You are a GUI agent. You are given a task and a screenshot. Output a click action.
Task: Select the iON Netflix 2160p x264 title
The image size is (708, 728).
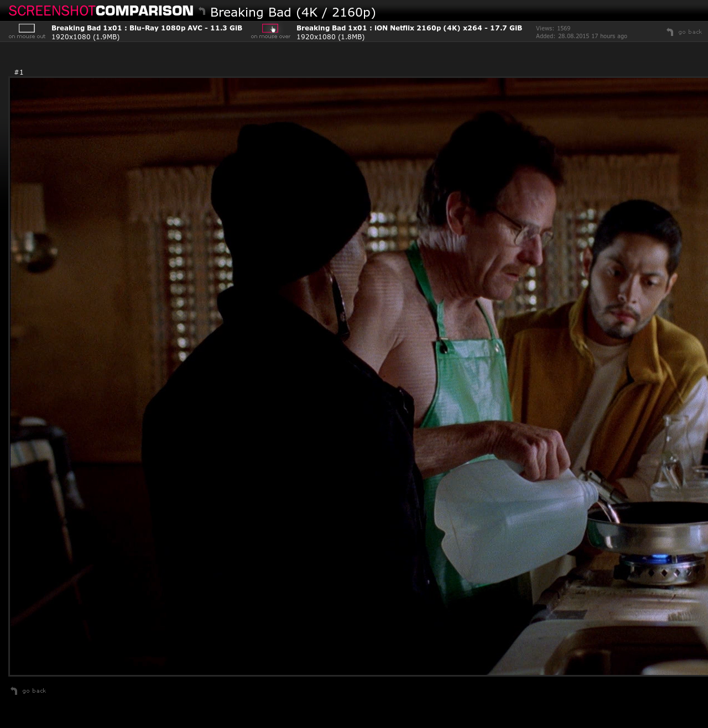click(409, 28)
